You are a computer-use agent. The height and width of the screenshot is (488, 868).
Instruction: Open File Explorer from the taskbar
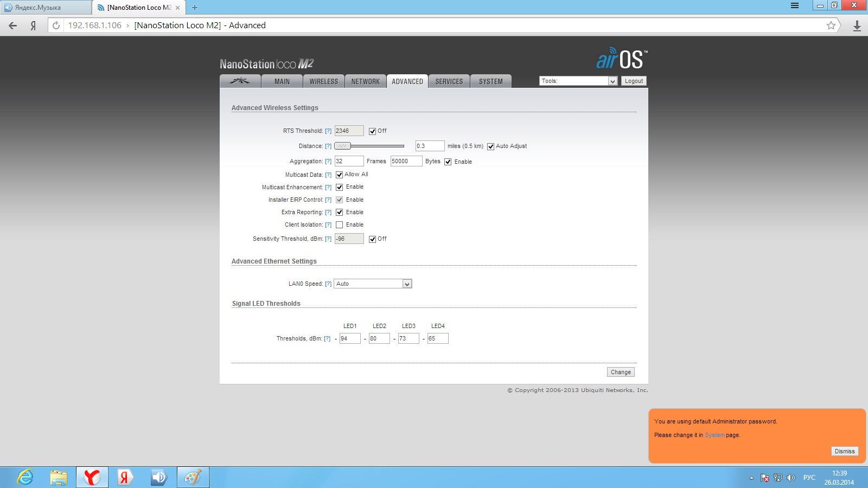click(59, 477)
